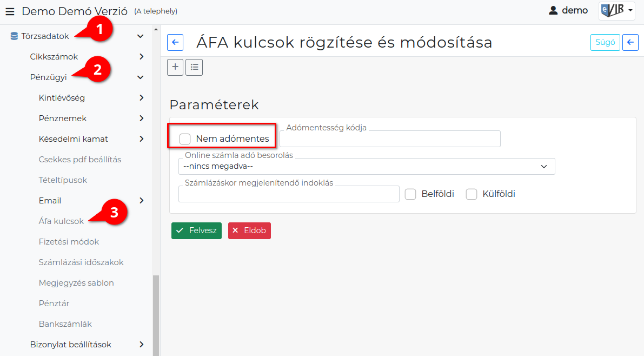The width and height of the screenshot is (644, 356).
Task: Click the back arrow next to Súgó
Action: 630,42
